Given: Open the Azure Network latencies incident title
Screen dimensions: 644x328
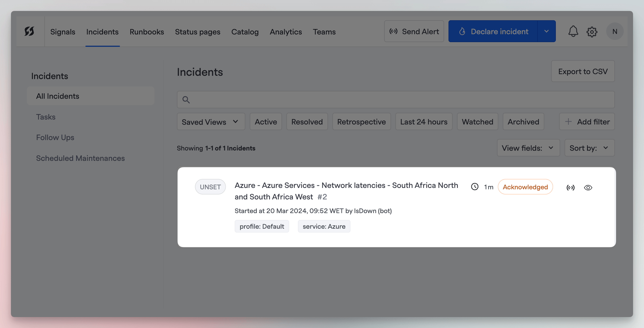Looking at the screenshot, I should 346,191.
